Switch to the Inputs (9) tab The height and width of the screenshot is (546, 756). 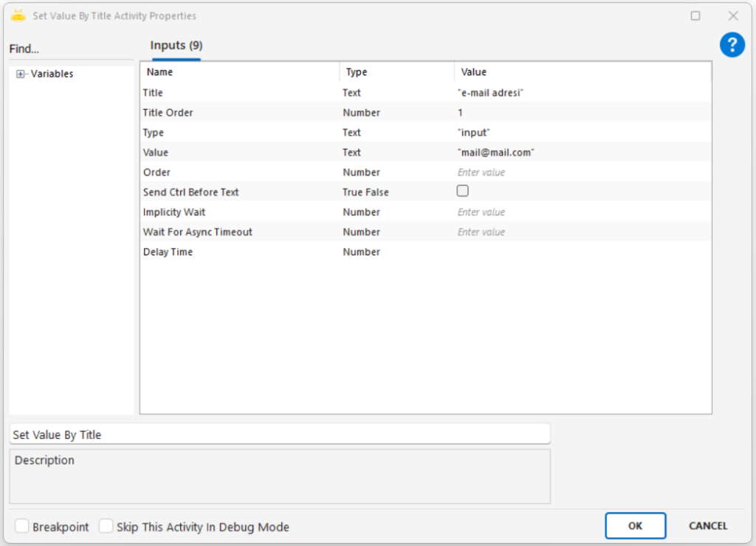176,46
